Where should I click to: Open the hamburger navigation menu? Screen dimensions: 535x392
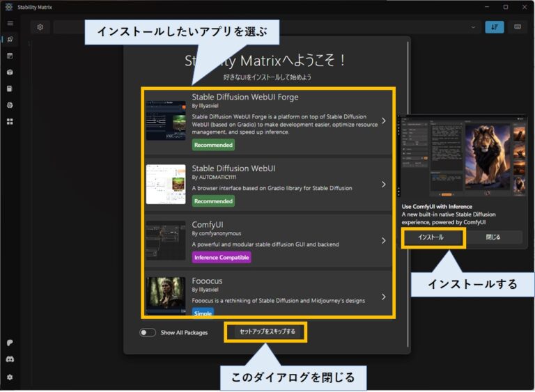point(10,23)
